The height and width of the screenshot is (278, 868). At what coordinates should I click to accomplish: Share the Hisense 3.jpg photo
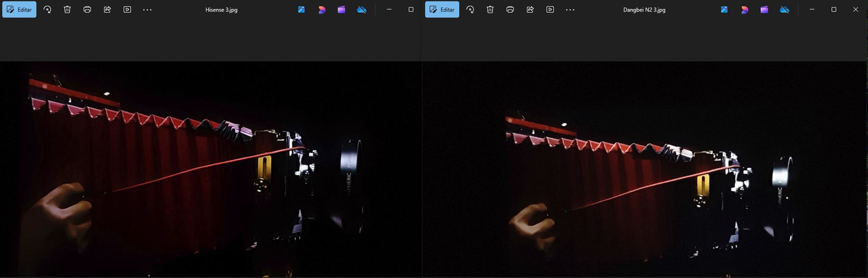coord(107,9)
